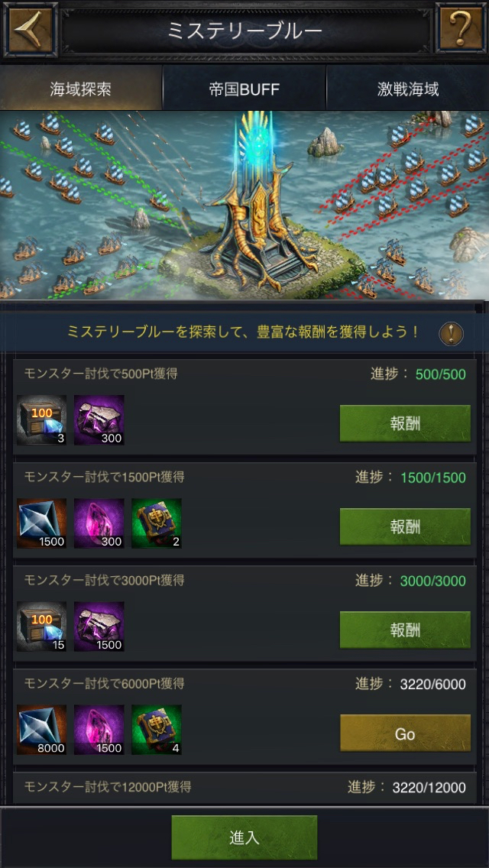489x868 pixels.
Task: Tap the exclamation info icon
Action: (x=451, y=334)
